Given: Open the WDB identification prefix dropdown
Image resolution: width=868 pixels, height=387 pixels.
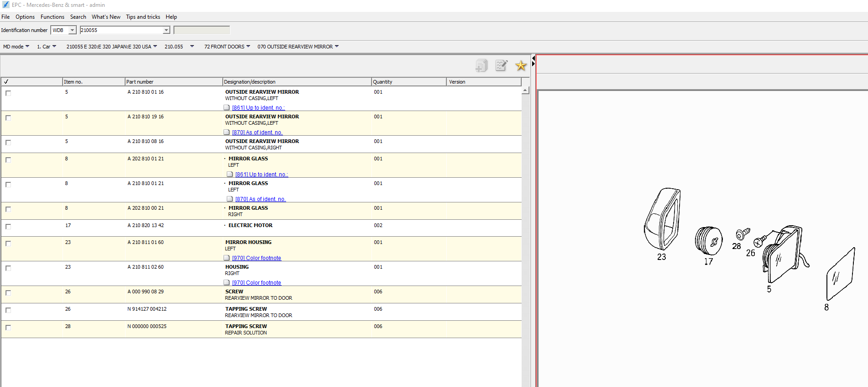Looking at the screenshot, I should point(72,30).
